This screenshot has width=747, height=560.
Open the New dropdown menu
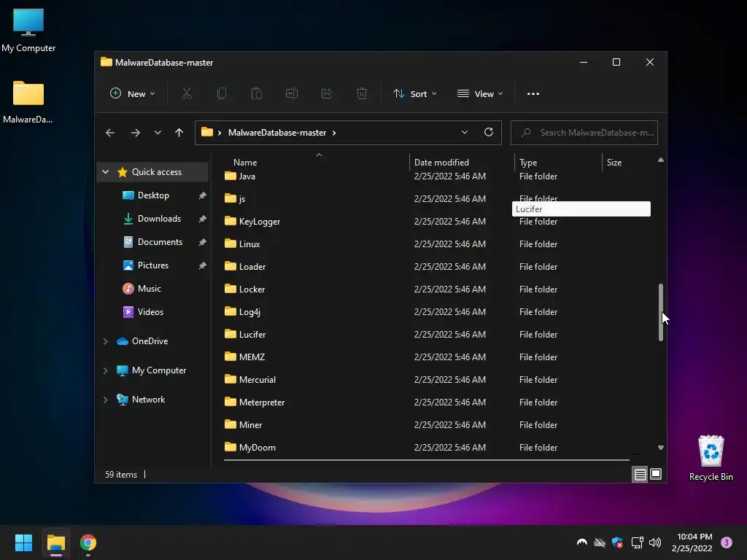click(x=133, y=94)
